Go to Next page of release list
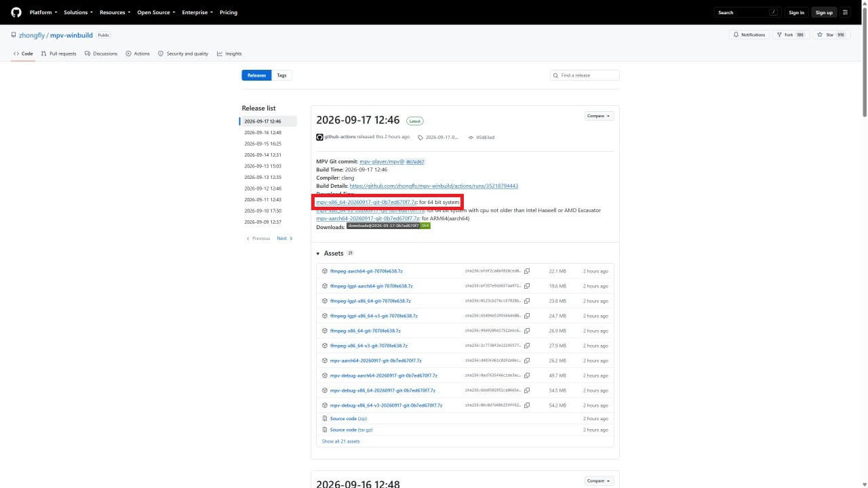 tap(285, 239)
